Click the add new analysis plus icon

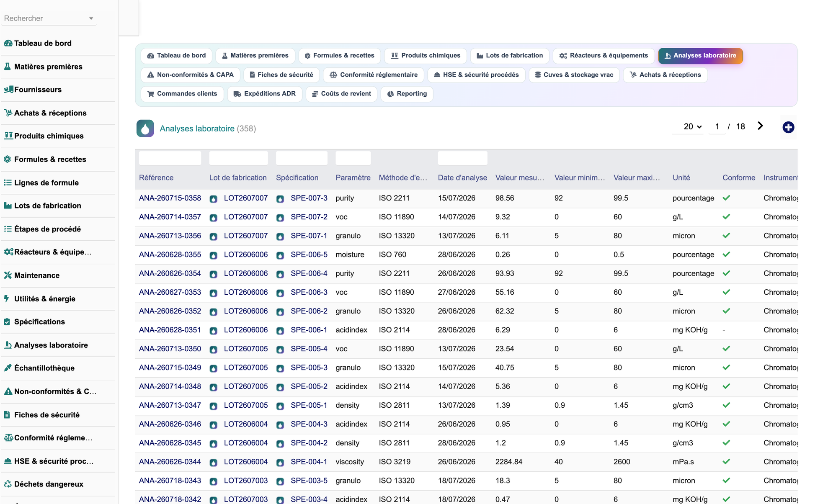(x=788, y=127)
